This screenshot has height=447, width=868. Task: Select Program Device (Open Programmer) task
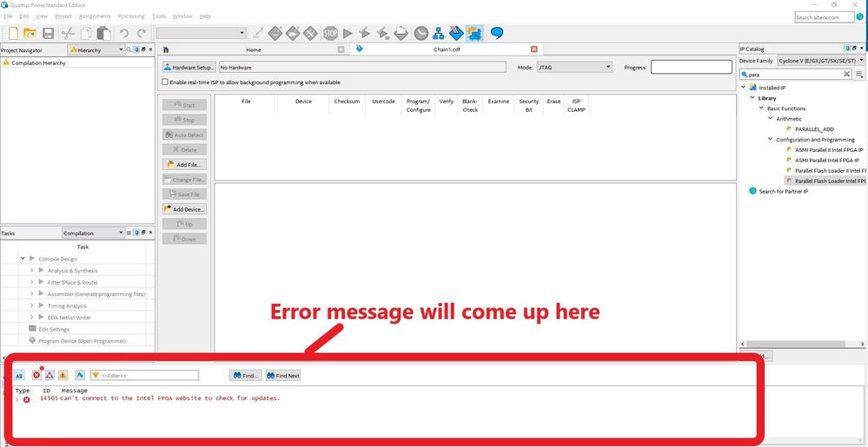[82, 341]
